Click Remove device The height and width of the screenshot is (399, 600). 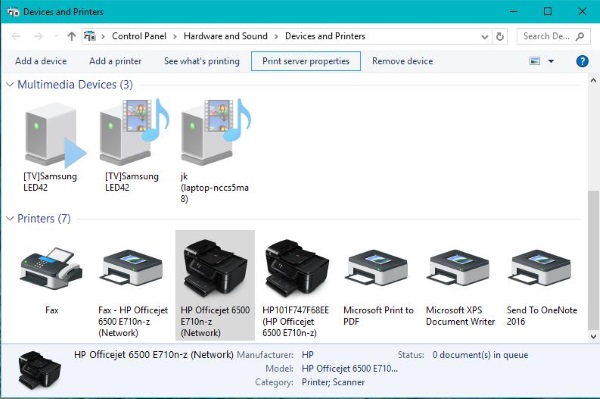(x=403, y=61)
